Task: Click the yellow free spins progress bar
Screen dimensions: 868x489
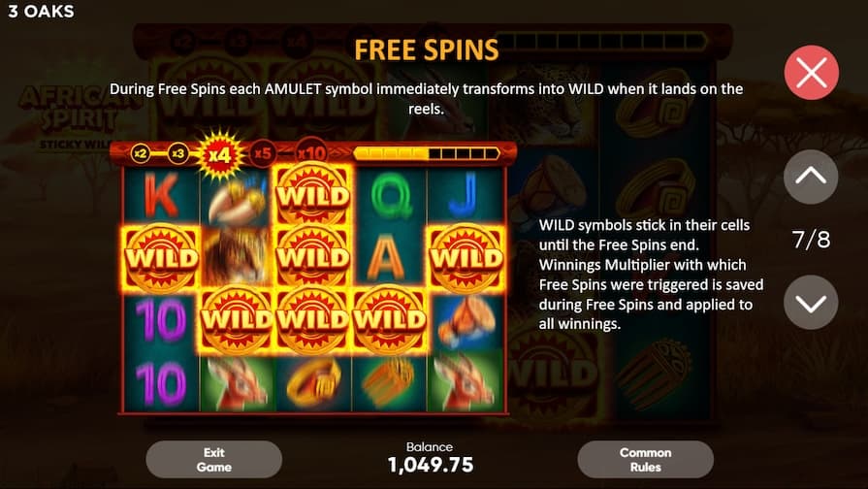Action: [427, 153]
